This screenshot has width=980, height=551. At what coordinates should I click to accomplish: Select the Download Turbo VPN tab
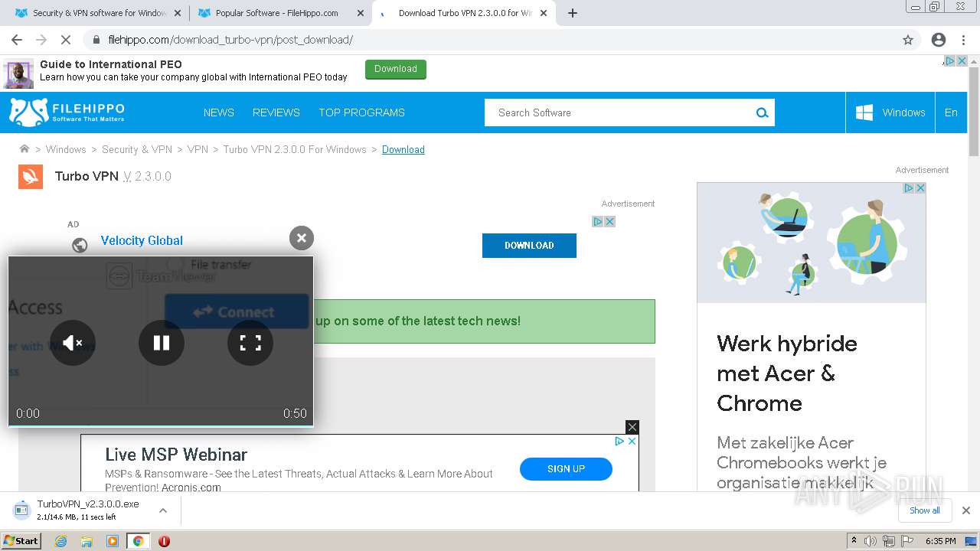tap(463, 13)
